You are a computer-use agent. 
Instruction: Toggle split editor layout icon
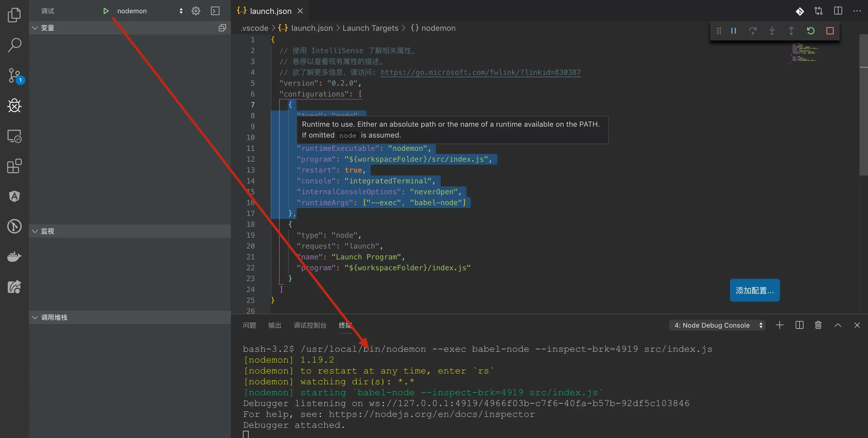tap(838, 11)
